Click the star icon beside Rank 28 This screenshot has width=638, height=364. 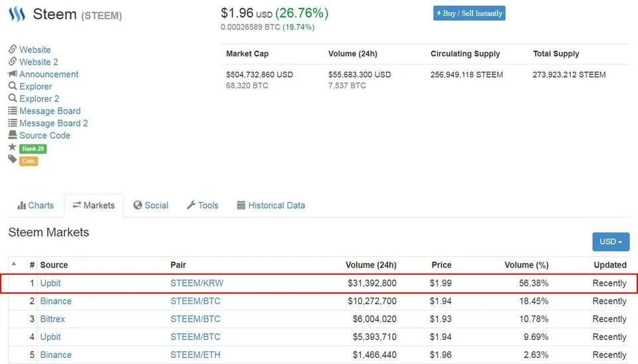click(x=12, y=147)
